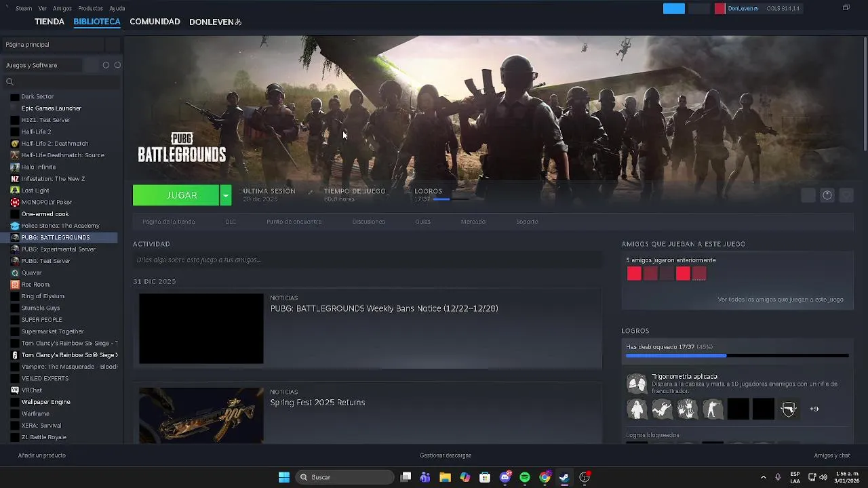The image size is (868, 488).
Task: Open the DonLeven account dropdown
Action: pyautogui.click(x=743, y=9)
